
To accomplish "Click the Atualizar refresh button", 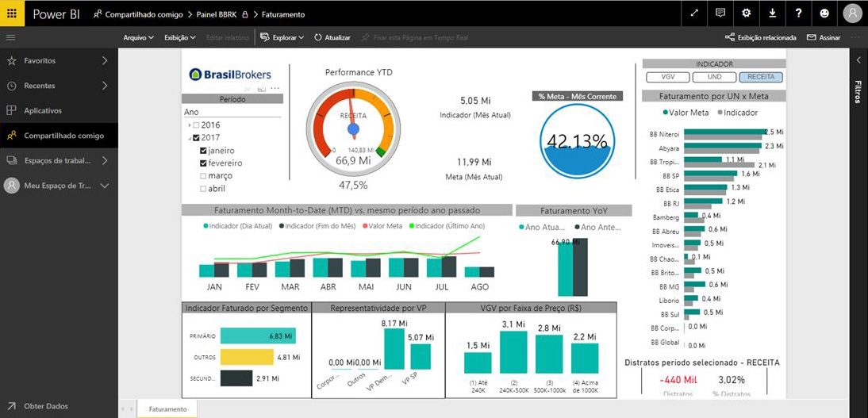I will pyautogui.click(x=332, y=37).
